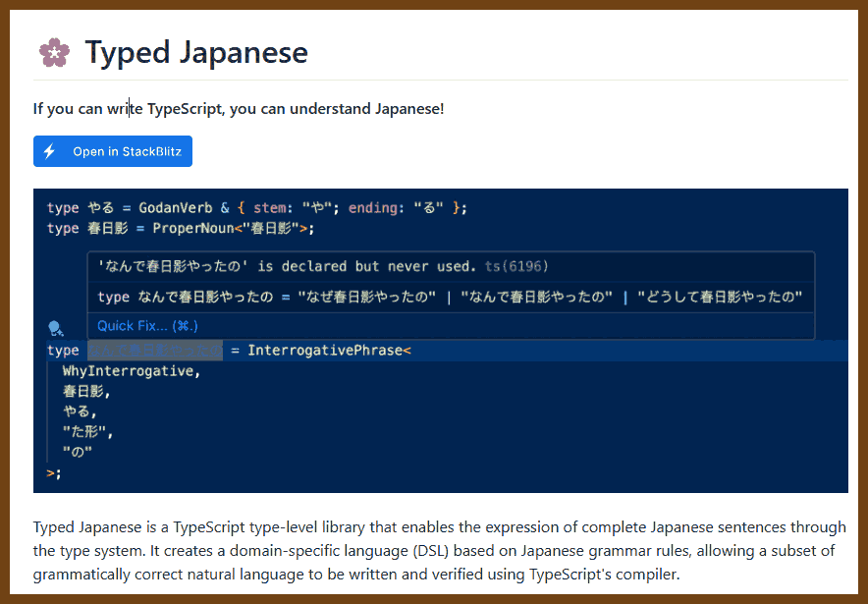
Task: Click the "ts(6196)" error code
Action: (x=516, y=266)
